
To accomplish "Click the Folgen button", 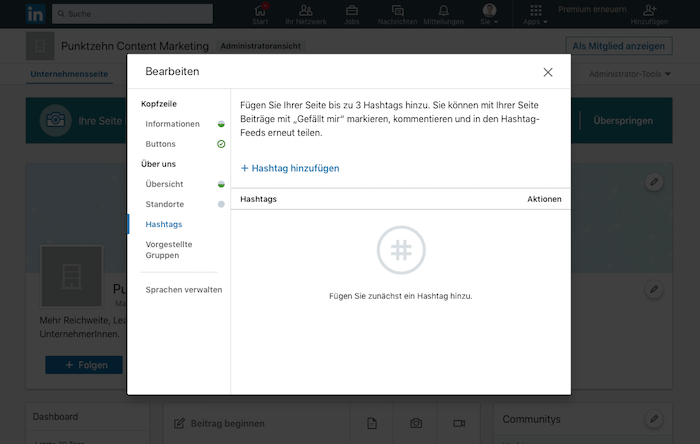I will [x=84, y=365].
